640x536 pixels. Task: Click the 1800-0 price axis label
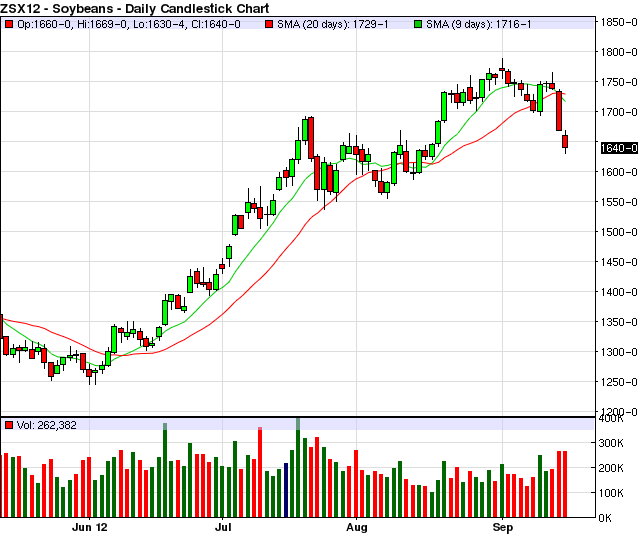[x=619, y=52]
